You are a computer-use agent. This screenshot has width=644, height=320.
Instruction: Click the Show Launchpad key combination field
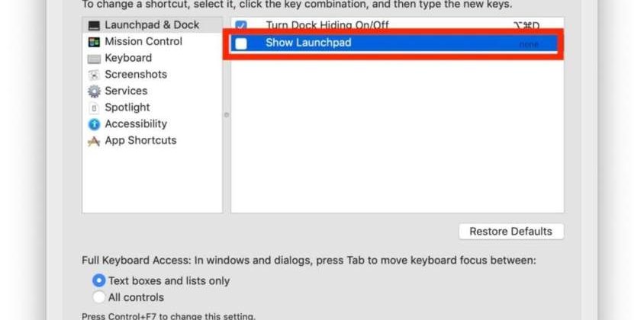pyautogui.click(x=528, y=44)
